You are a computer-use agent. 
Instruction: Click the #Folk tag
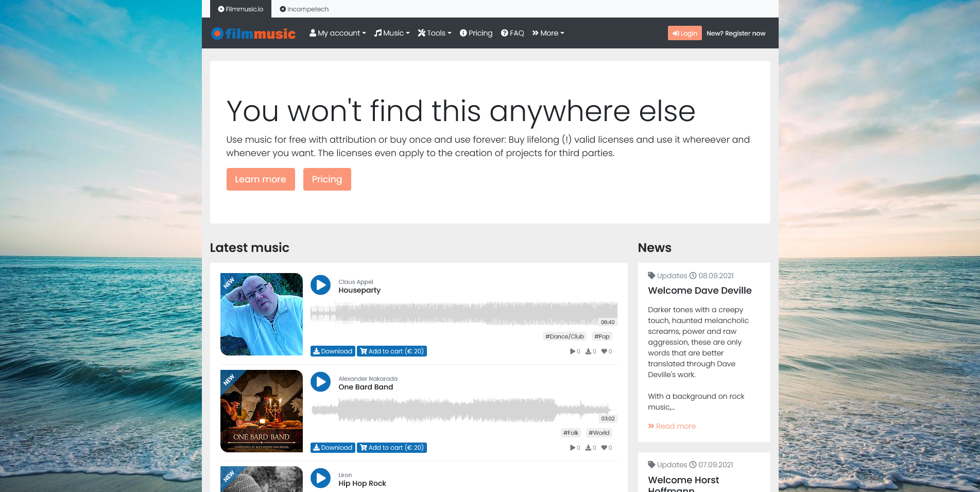[571, 433]
